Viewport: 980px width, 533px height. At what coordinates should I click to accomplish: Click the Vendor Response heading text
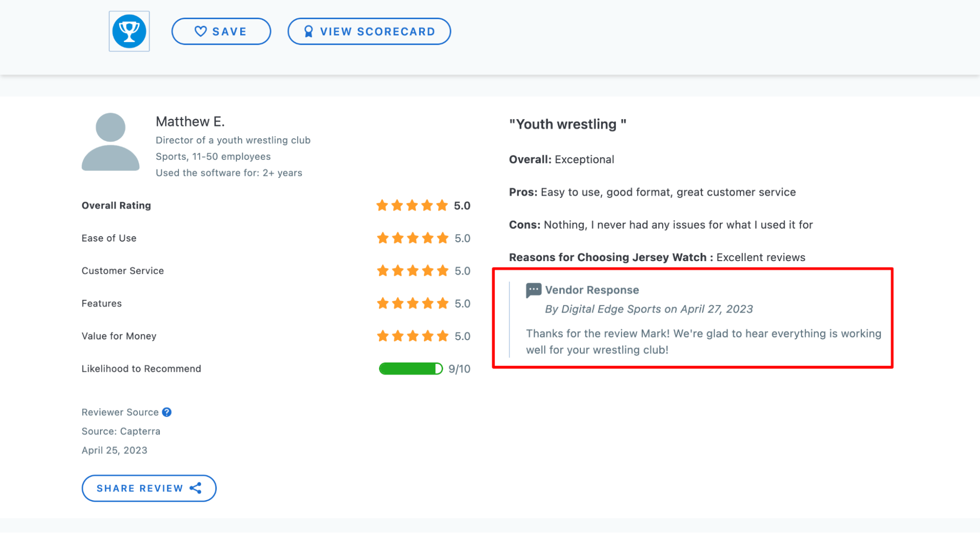[x=592, y=290]
